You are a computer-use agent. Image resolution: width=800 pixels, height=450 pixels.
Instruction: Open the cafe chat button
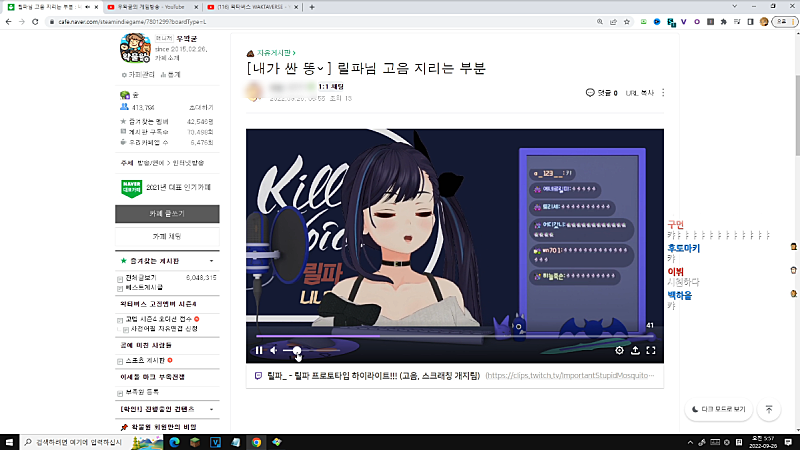pyautogui.click(x=167, y=237)
